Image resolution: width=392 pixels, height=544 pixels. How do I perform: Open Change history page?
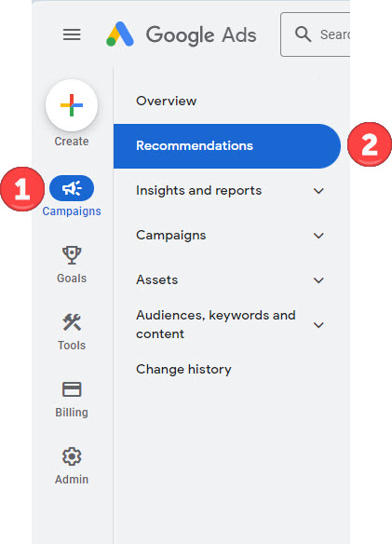[183, 369]
